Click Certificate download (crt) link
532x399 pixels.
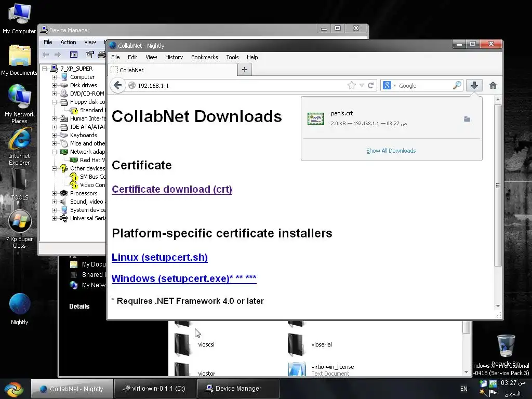172,189
